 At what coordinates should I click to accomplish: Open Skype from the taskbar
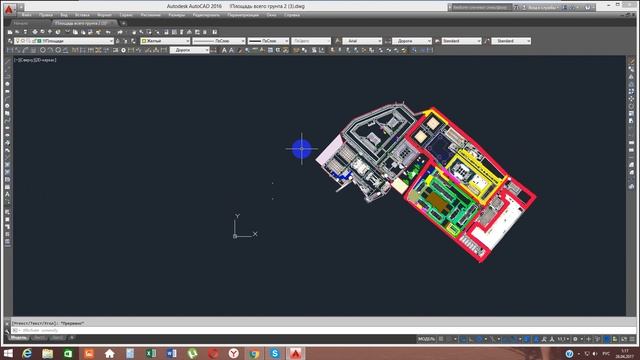coord(275,353)
